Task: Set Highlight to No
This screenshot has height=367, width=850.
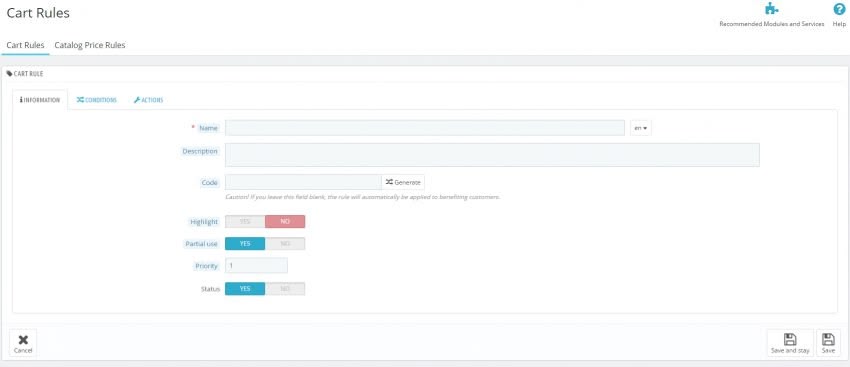Action: 285,221
